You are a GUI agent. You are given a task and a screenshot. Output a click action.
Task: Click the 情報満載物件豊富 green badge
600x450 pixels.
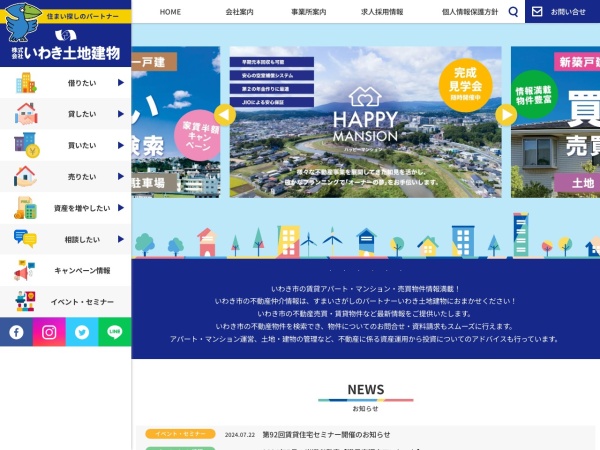533,95
